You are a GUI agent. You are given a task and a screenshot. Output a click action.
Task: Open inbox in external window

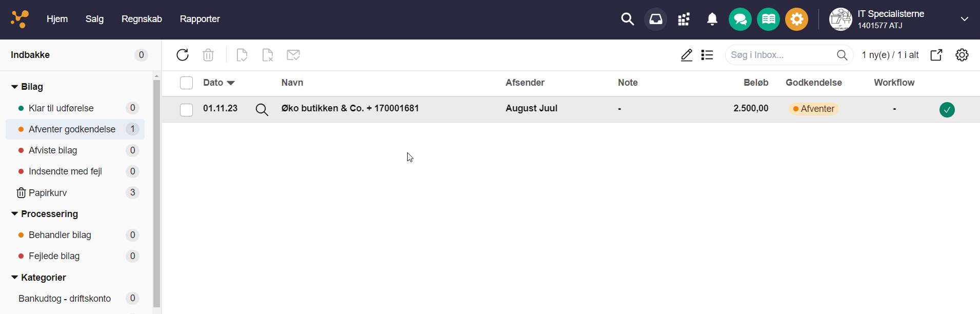pos(936,55)
